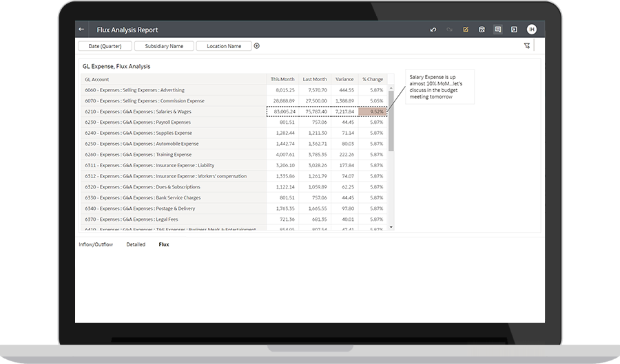Image resolution: width=620 pixels, height=364 pixels.
Task: Undo the last change
Action: click(433, 30)
